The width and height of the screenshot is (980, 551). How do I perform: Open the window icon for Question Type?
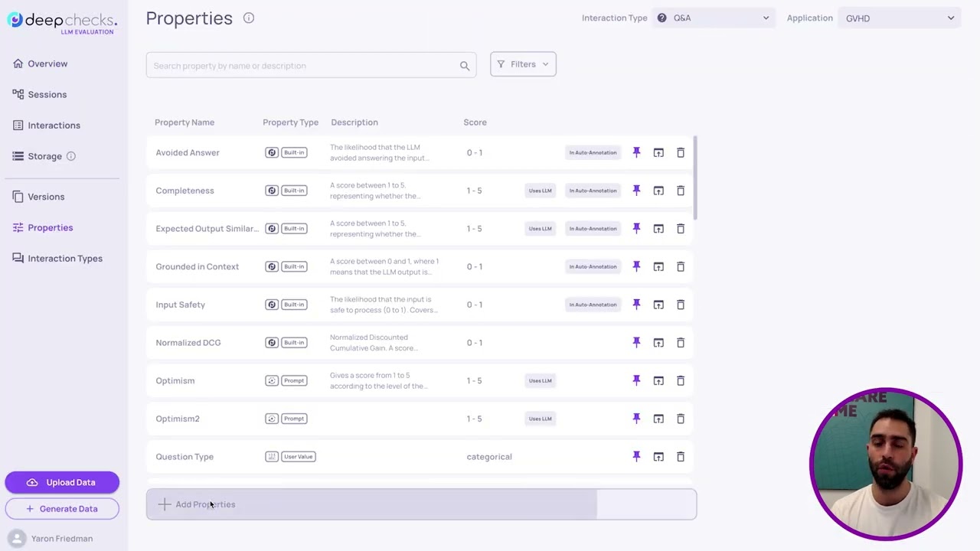[x=658, y=456]
